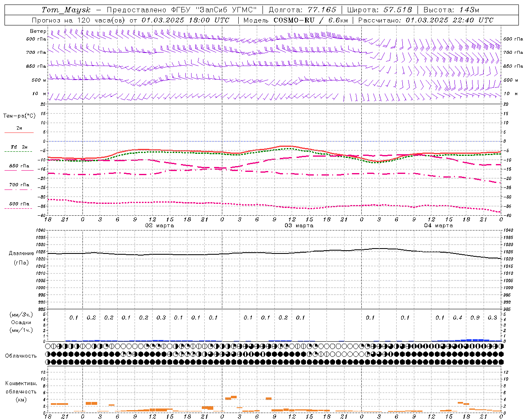Screen dimensions: 525x420
Task: Click the Конвективн. convective cloud label
Action: [21, 383]
